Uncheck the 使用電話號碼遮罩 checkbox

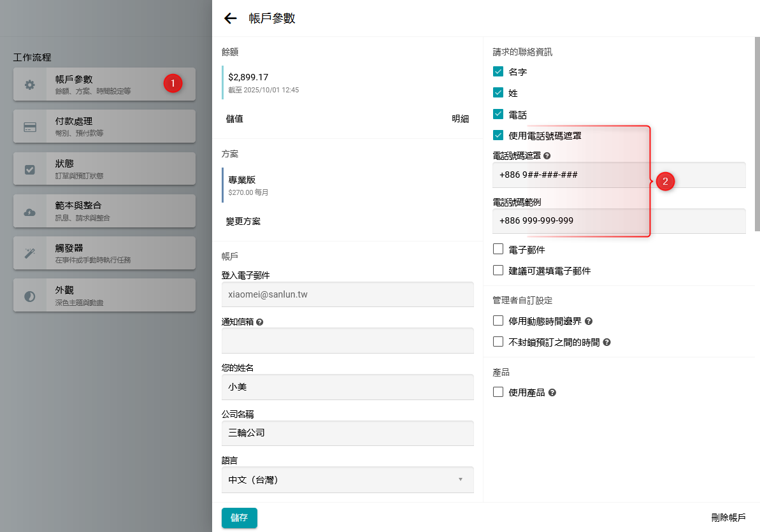click(x=498, y=135)
